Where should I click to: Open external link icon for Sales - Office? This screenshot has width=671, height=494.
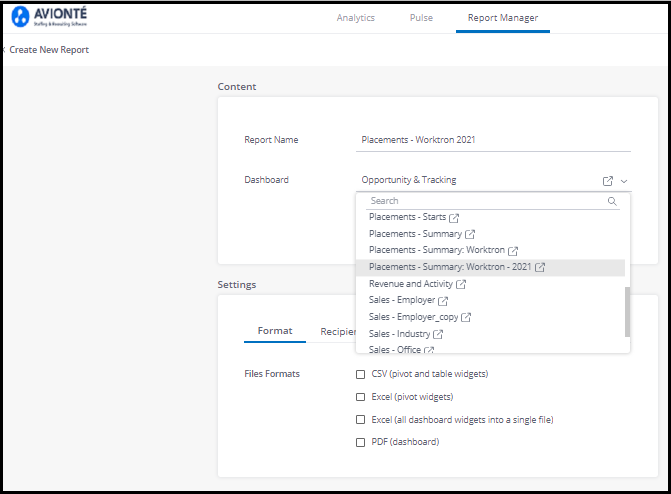pyautogui.click(x=429, y=350)
